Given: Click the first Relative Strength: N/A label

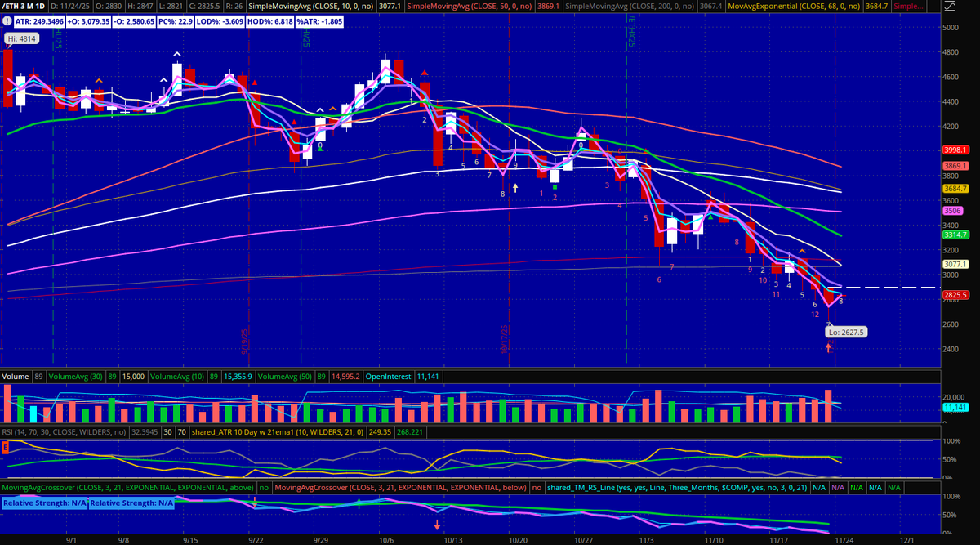Looking at the screenshot, I should point(45,503).
